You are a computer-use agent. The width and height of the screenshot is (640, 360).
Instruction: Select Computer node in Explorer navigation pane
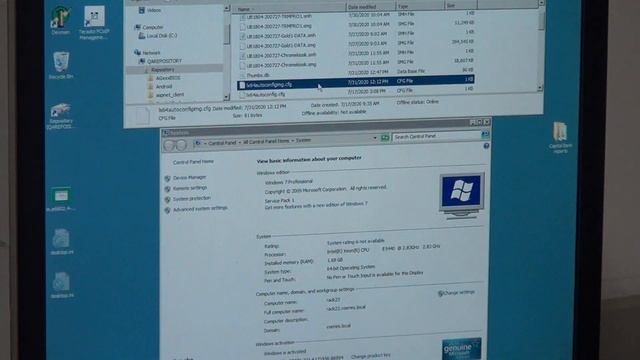tap(149, 27)
